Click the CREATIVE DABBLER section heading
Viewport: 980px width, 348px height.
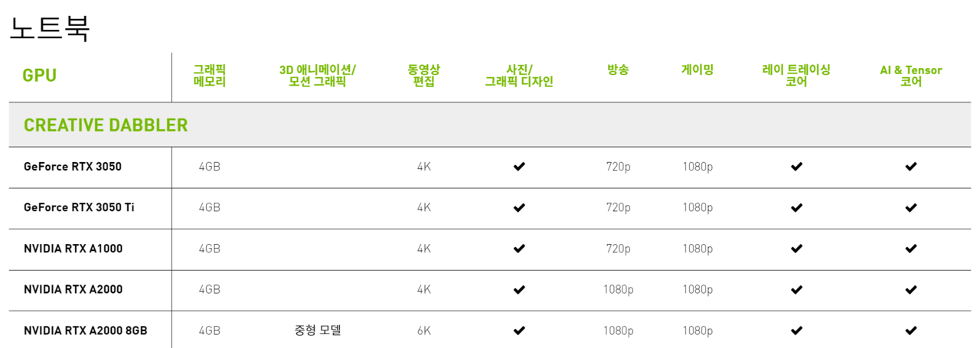point(106,125)
